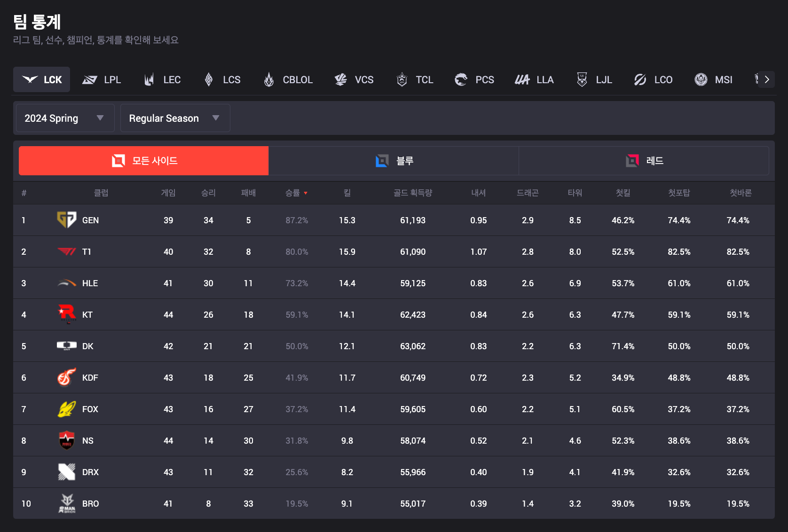Click the KT team logo
Screen dimensions: 788x532
click(66, 314)
